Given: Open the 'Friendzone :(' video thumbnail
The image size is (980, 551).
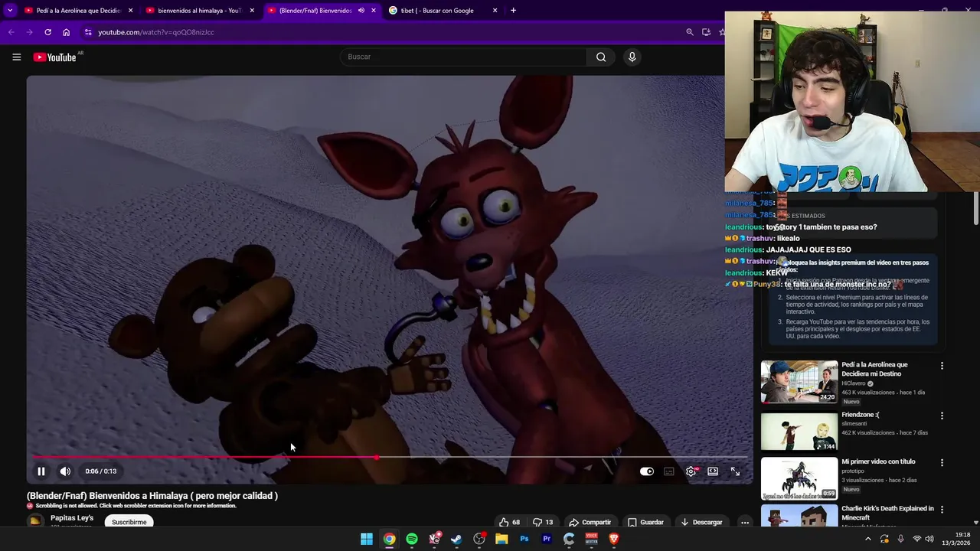Looking at the screenshot, I should (799, 431).
